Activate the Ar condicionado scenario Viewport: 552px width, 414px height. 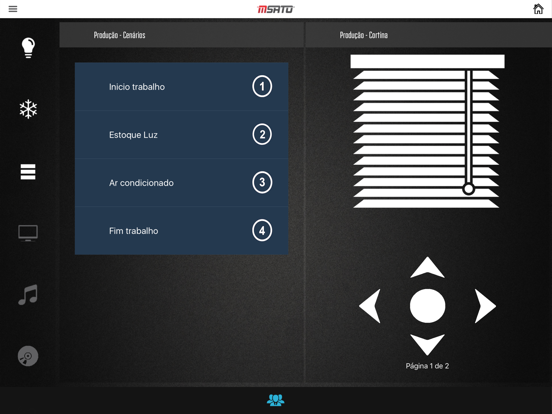pos(182,183)
